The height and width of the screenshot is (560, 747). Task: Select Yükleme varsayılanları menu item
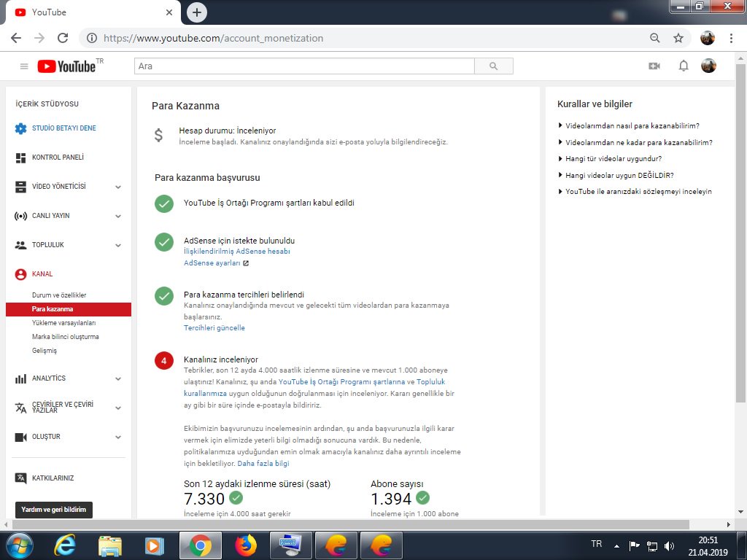64,323
